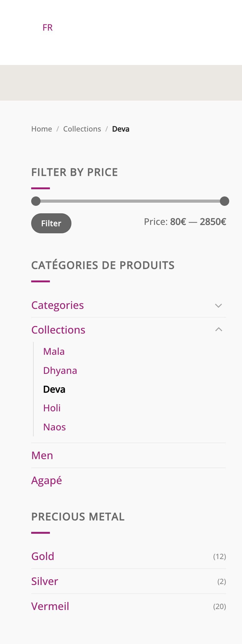Click the minimum price slider handle
The image size is (242, 644).
pyautogui.click(x=36, y=201)
